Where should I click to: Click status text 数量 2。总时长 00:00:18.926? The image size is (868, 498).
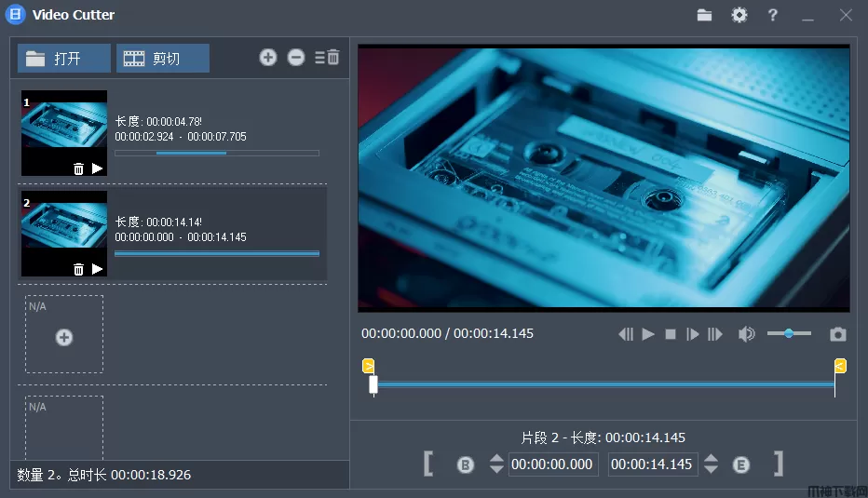[104, 475]
